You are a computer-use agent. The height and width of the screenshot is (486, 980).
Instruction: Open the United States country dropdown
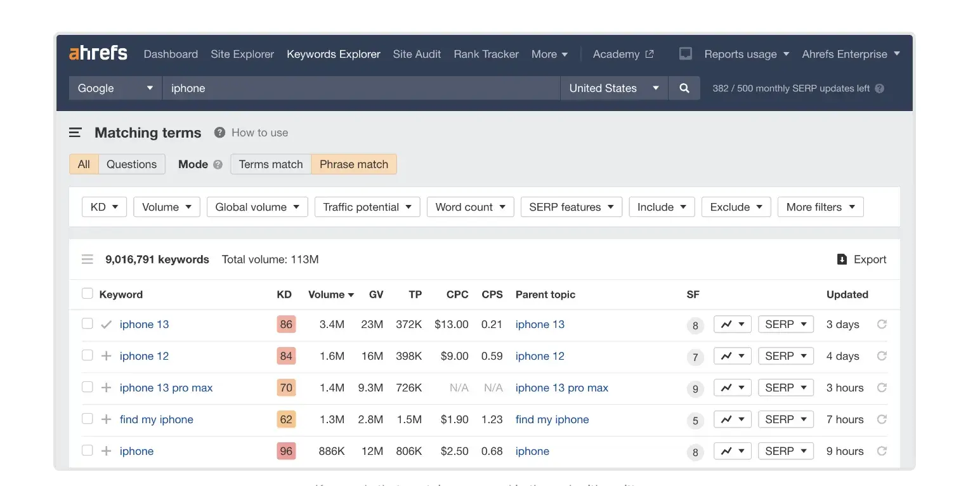(613, 88)
